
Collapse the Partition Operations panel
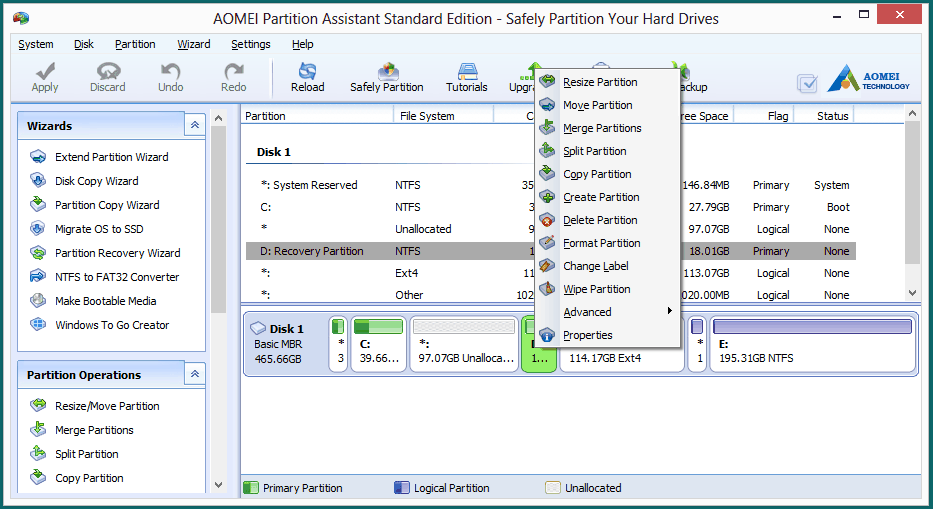(195, 374)
